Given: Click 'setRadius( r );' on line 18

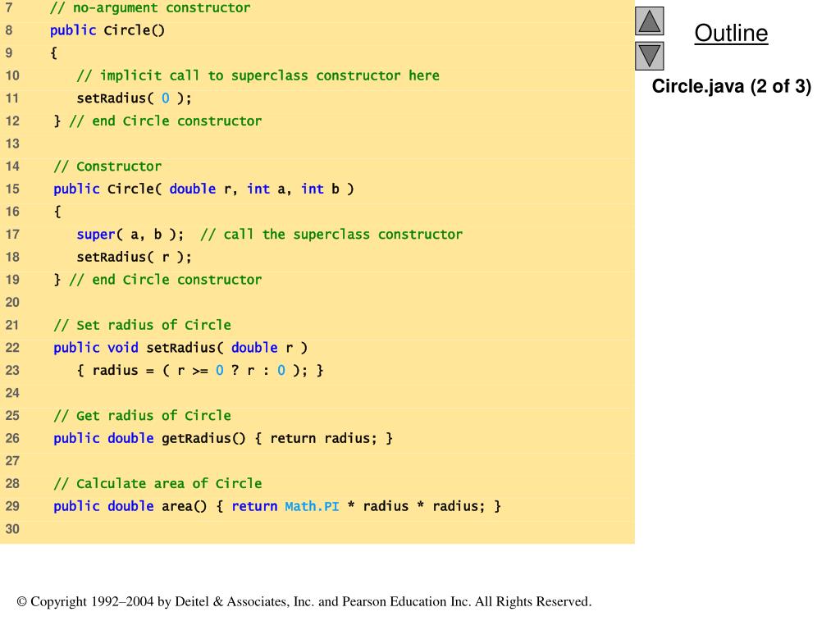Looking at the screenshot, I should point(134,257).
